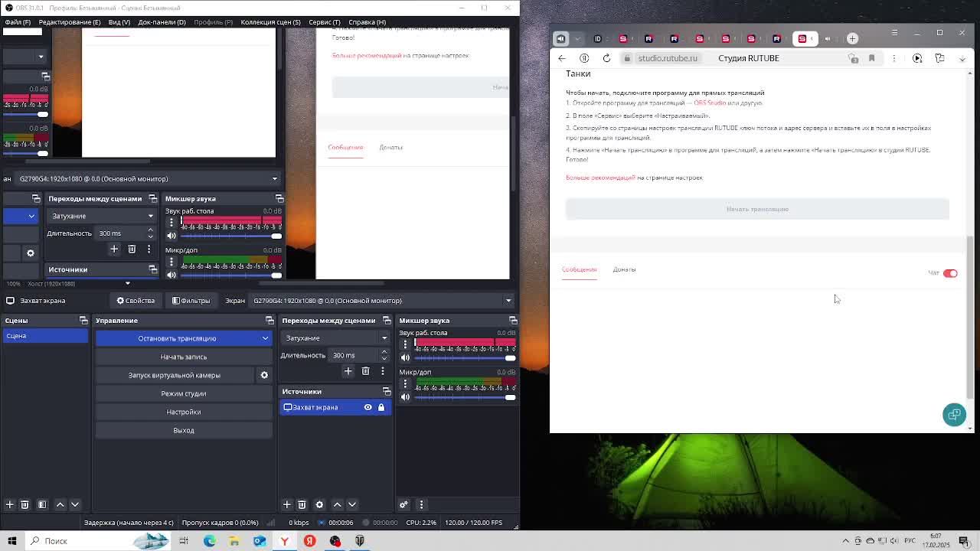The height and width of the screenshot is (551, 980).
Task: Open a new browser tab with the plus icon
Action: (852, 38)
